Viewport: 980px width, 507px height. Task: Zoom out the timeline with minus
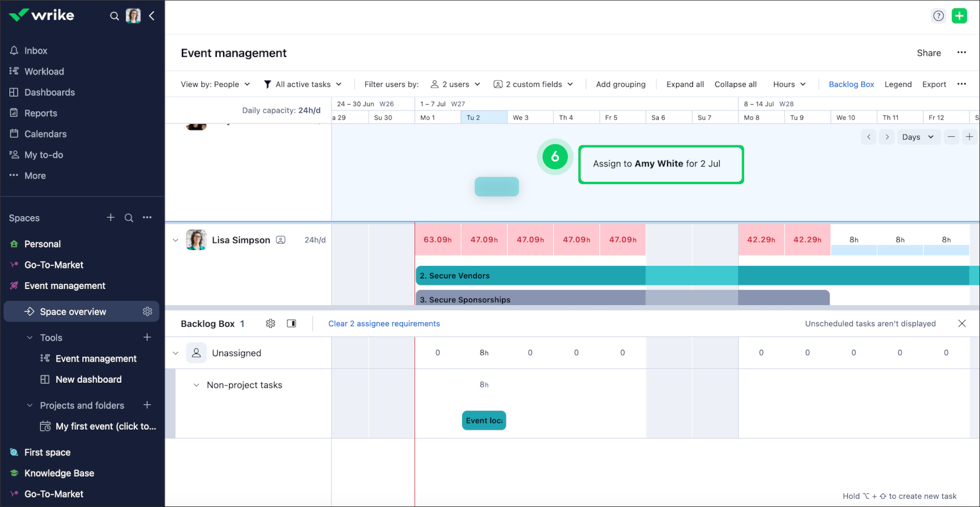coord(951,137)
